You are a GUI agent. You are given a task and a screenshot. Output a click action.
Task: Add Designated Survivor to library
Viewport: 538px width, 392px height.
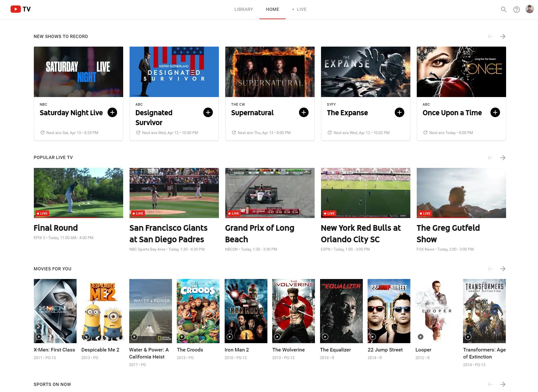click(x=208, y=112)
